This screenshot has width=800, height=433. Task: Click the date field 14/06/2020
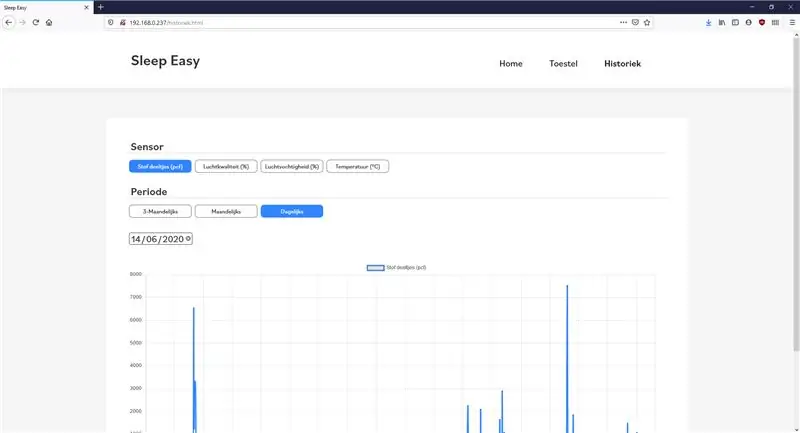coord(161,239)
